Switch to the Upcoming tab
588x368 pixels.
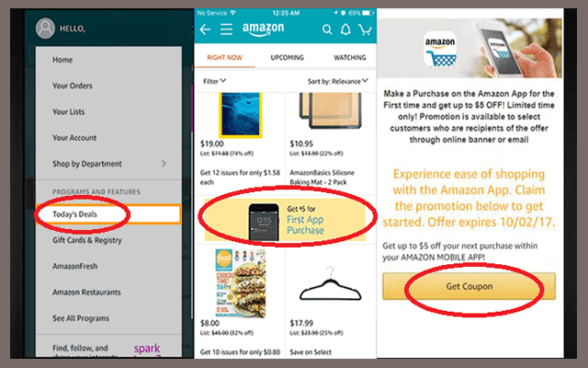(x=288, y=57)
